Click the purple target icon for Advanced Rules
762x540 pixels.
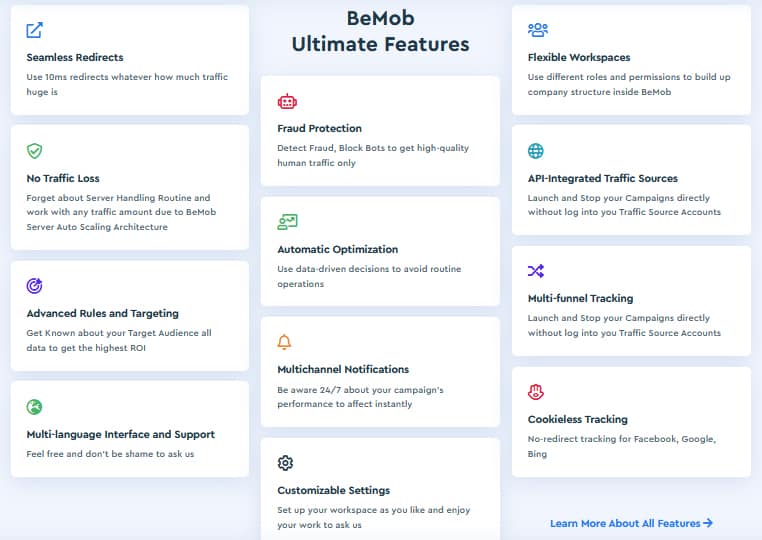[x=35, y=286]
